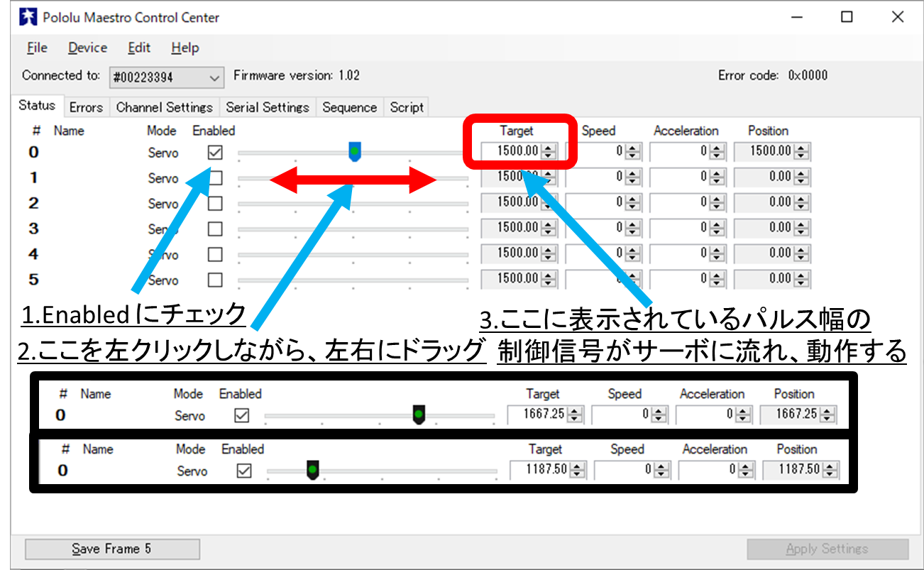Click the 'Servo' mode text of channel 2
This screenshot has height=570, width=924.
click(163, 204)
